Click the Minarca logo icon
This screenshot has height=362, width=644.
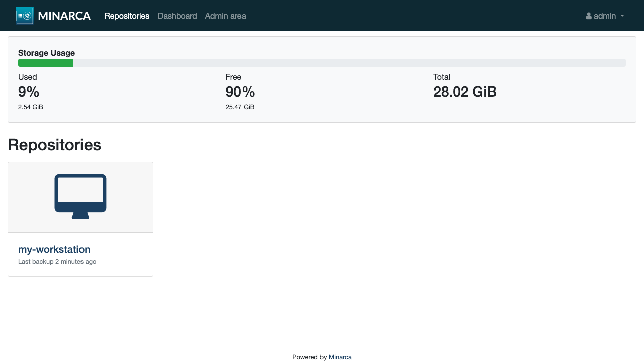tap(25, 16)
